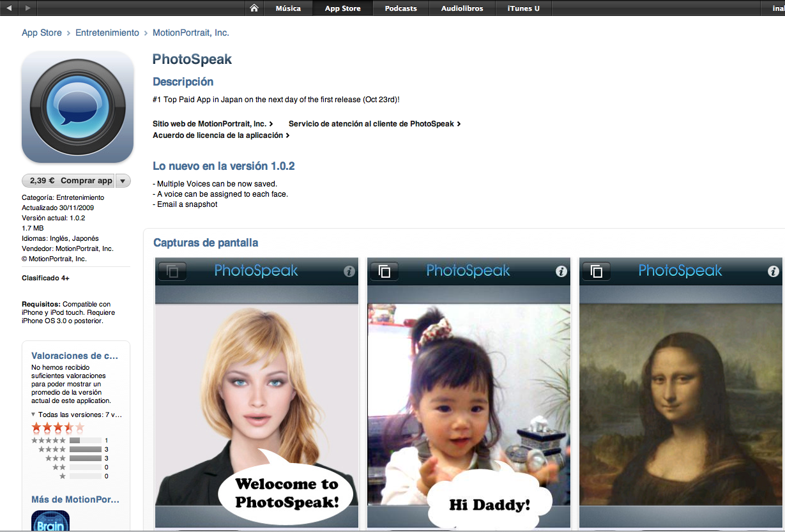This screenshot has width=785, height=532.
Task: Click 'Idiomas: Inglés, Japonés' text
Action: [x=61, y=238]
